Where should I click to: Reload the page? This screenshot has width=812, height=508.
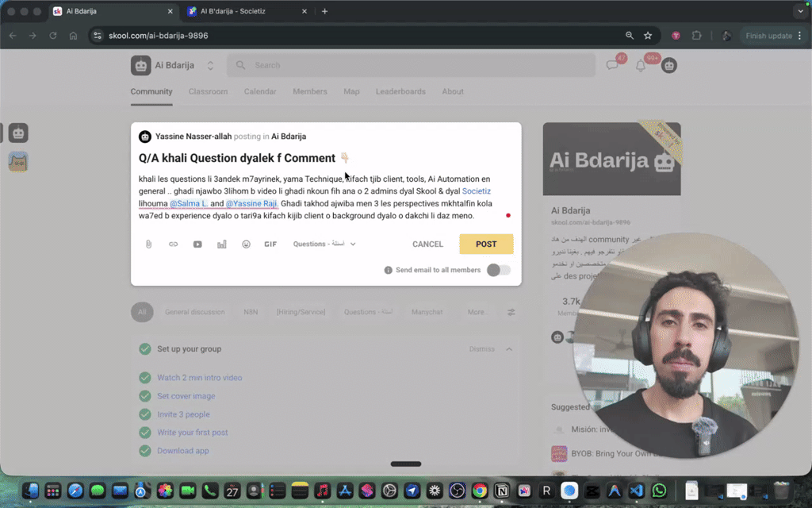click(x=53, y=36)
